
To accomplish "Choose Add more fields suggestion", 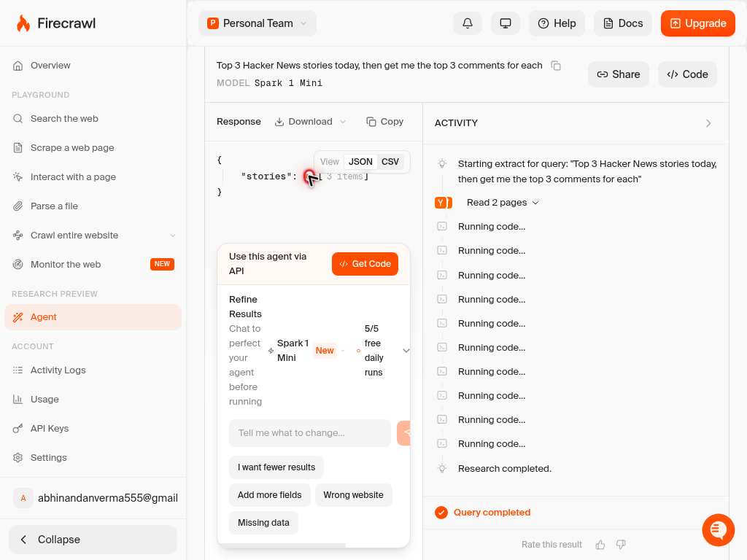I will (270, 495).
